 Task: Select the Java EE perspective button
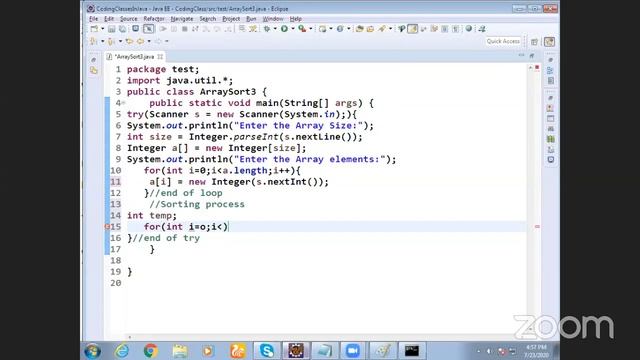tap(549, 42)
